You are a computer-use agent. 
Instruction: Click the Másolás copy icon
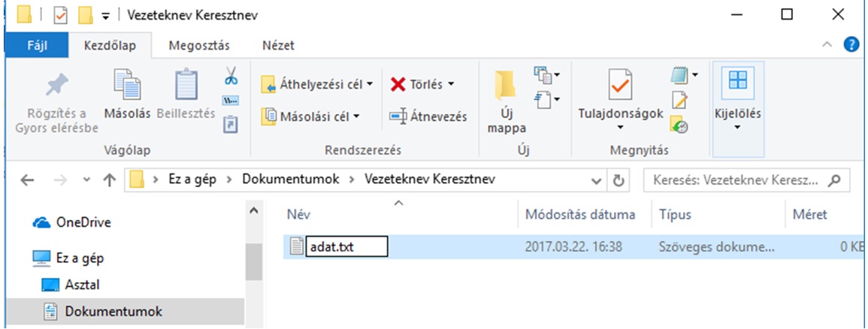click(x=127, y=86)
